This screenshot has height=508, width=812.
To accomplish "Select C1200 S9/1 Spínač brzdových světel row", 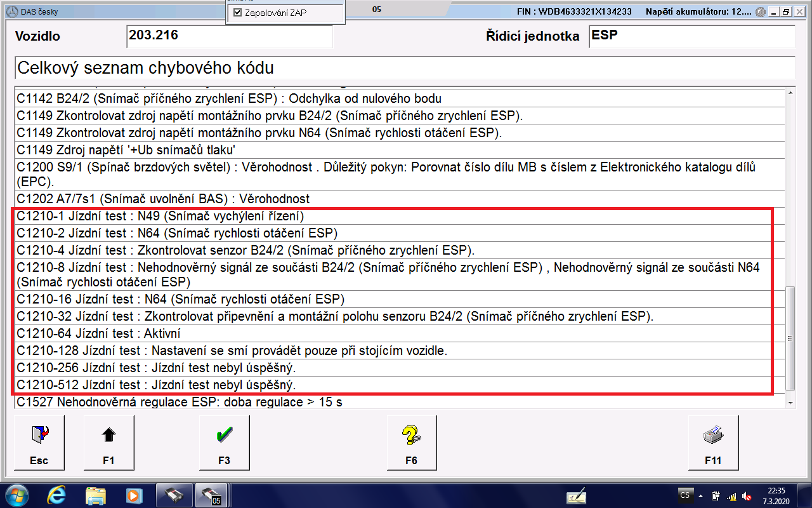I will click(x=399, y=175).
